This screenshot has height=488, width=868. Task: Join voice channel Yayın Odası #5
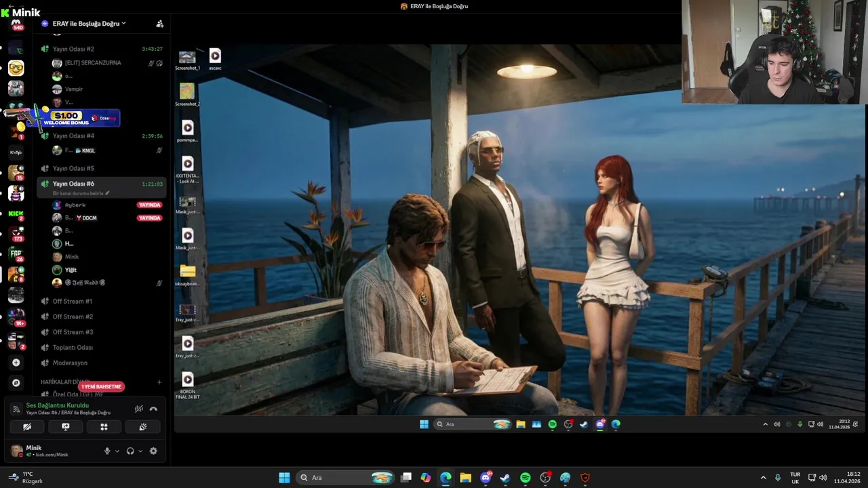coord(102,168)
